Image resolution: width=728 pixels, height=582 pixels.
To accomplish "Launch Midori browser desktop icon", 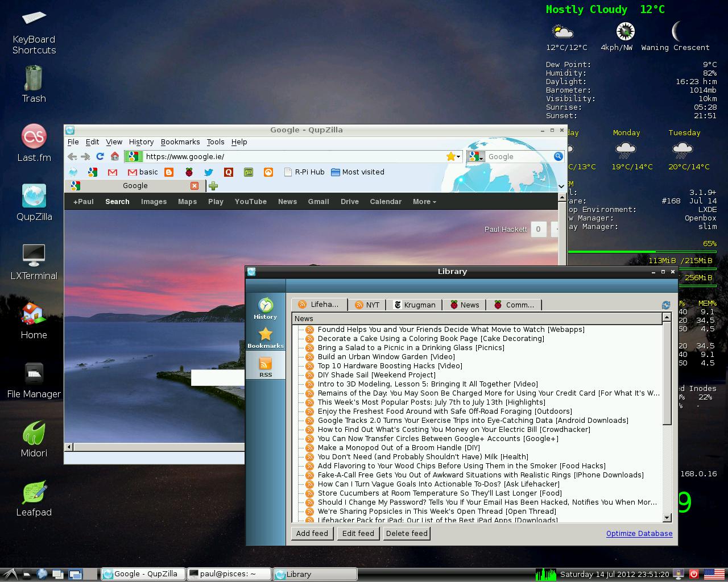I will pos(34,439).
